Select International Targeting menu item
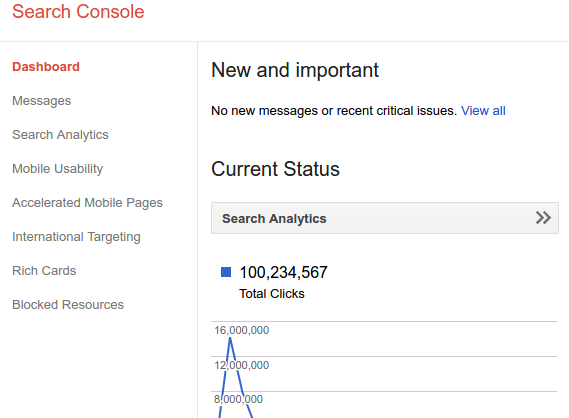The height and width of the screenshot is (418, 569). tap(76, 237)
